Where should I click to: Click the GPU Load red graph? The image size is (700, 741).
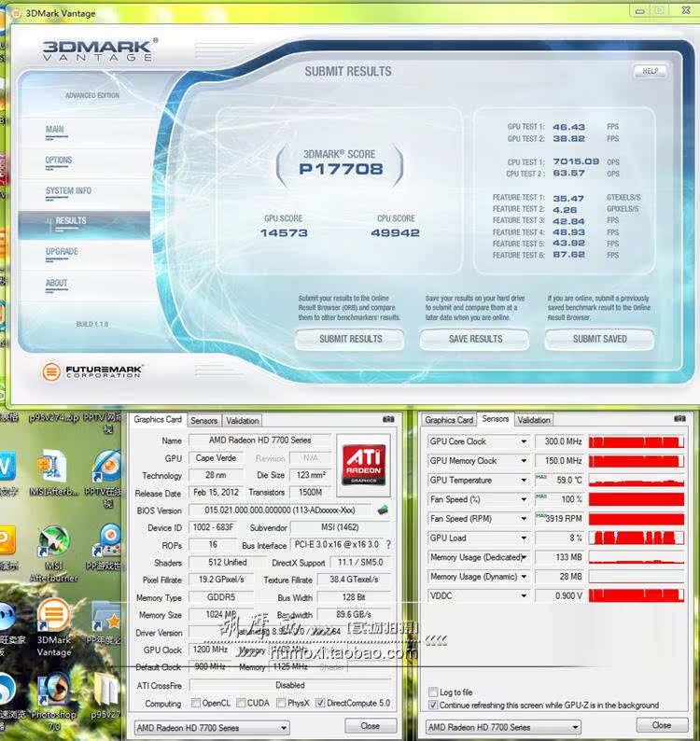(x=637, y=538)
